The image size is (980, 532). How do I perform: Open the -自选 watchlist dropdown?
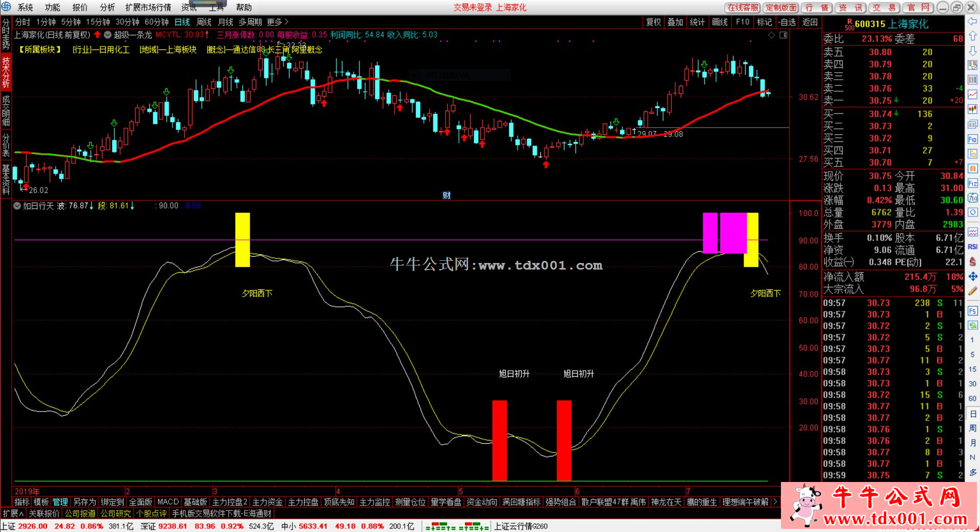click(787, 22)
